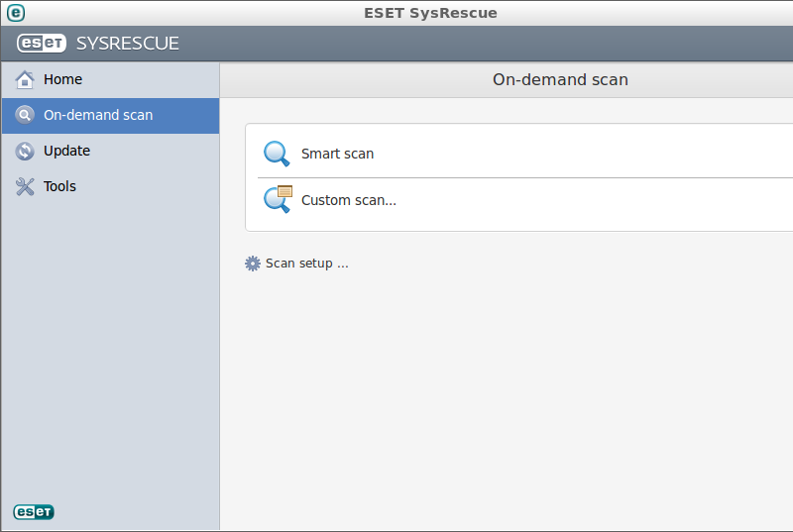Click the Scan setup gear icon
Image resolution: width=793 pixels, height=532 pixels.
253,264
